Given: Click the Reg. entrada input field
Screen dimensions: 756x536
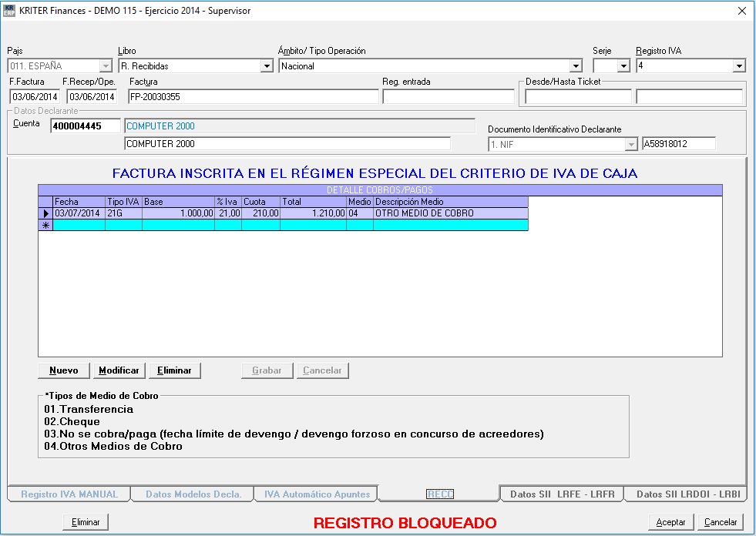Looking at the screenshot, I should [449, 97].
